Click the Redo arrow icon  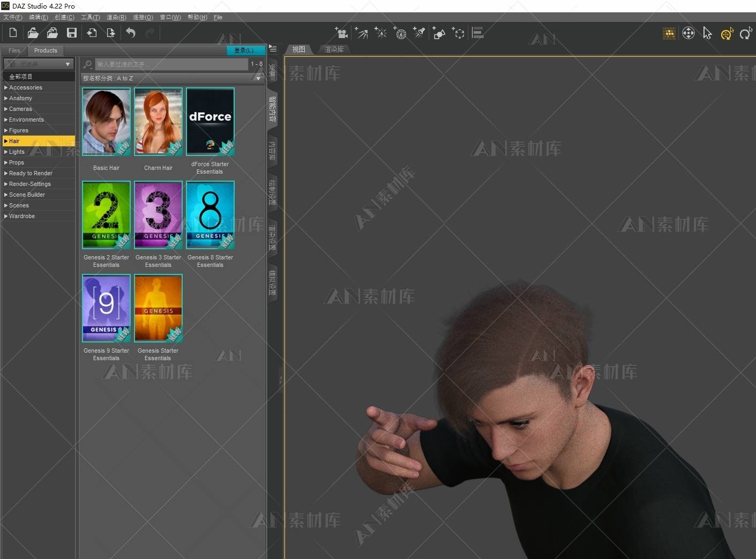click(x=150, y=33)
